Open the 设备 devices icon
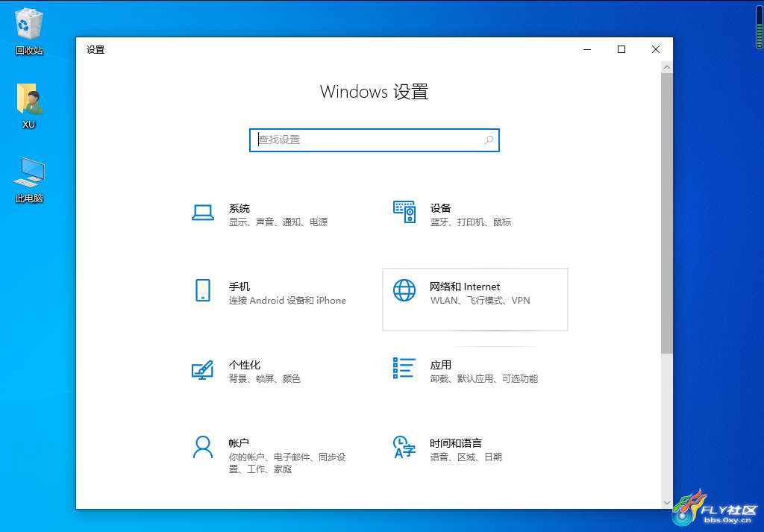Image resolution: width=764 pixels, height=532 pixels. point(404,212)
